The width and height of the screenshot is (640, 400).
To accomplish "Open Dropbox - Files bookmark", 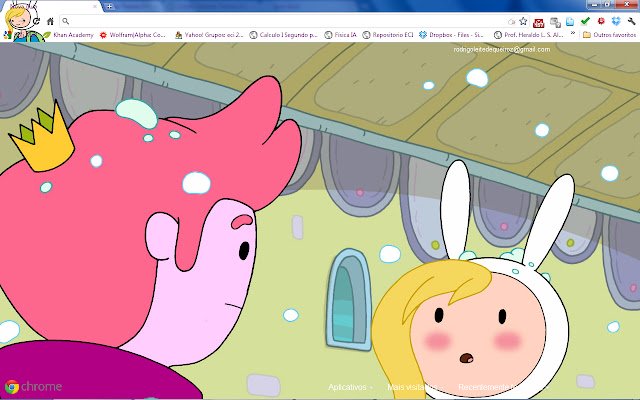I will point(451,35).
